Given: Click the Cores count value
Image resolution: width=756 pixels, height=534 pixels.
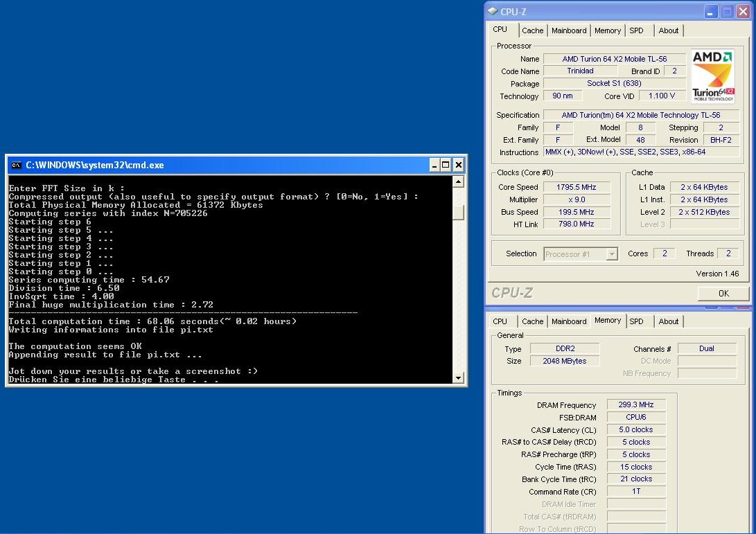Looking at the screenshot, I should 665,253.
